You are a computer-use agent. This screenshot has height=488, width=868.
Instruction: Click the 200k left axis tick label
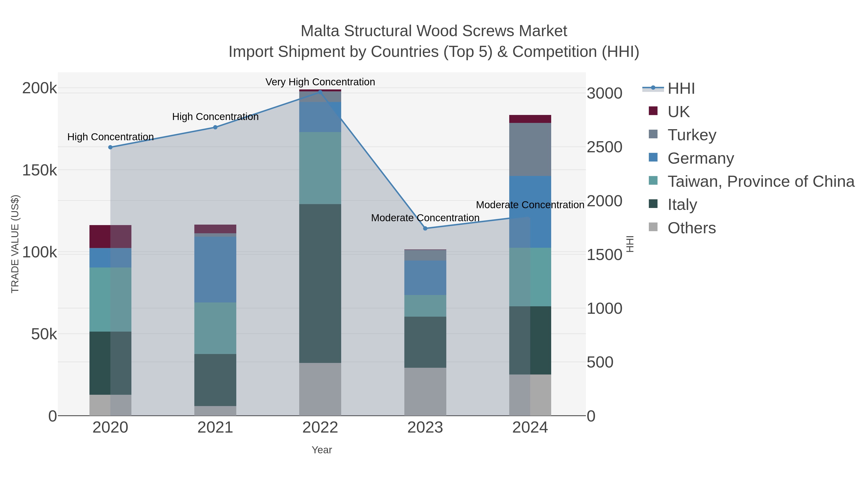[40, 88]
